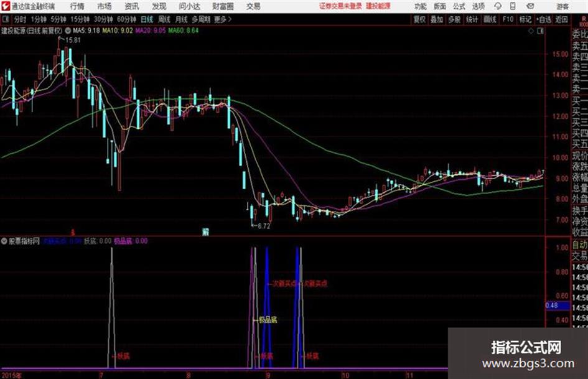The image size is (588, 379).
Task: Open the 财富圈 menu
Action: coord(223,6)
